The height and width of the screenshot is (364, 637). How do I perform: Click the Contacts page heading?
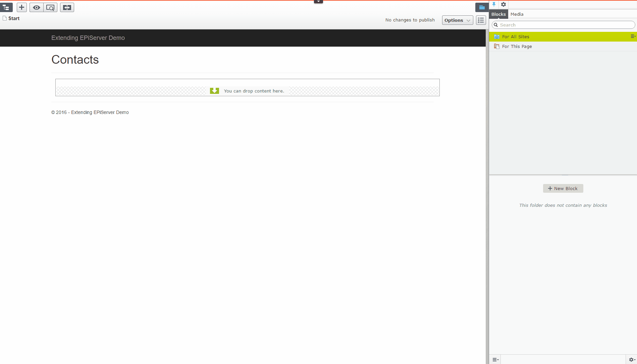pos(75,60)
